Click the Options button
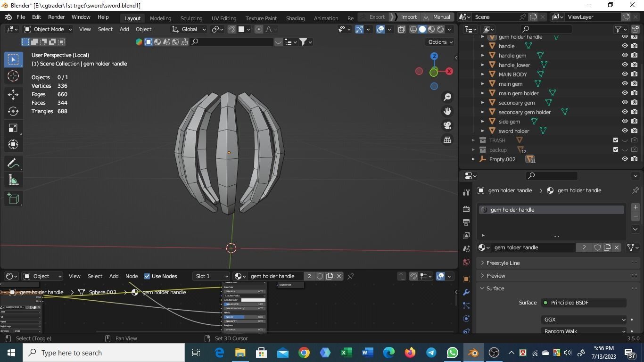This screenshot has height=362, width=644. tap(440, 42)
